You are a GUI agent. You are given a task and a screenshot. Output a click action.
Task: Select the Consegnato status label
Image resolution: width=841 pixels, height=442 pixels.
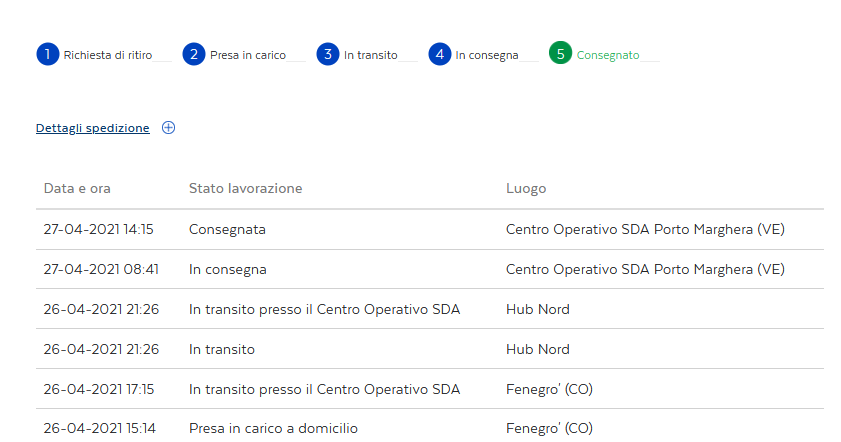(x=608, y=55)
